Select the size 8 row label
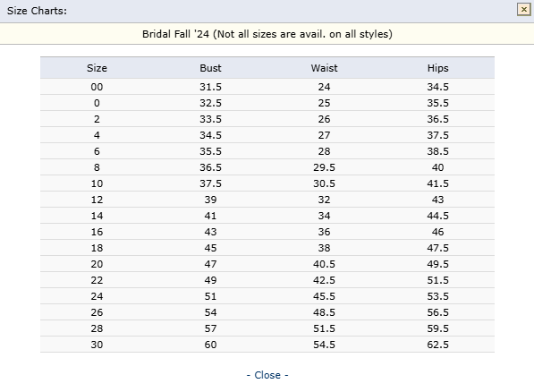Viewport: 534px width, 392px height. point(97,167)
